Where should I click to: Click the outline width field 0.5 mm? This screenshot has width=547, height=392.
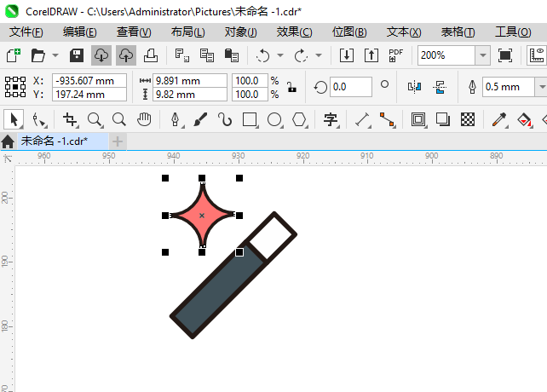click(x=509, y=87)
